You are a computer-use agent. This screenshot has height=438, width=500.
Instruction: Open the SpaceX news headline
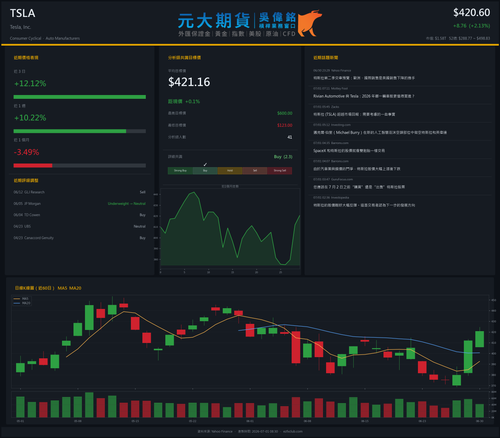349,151
